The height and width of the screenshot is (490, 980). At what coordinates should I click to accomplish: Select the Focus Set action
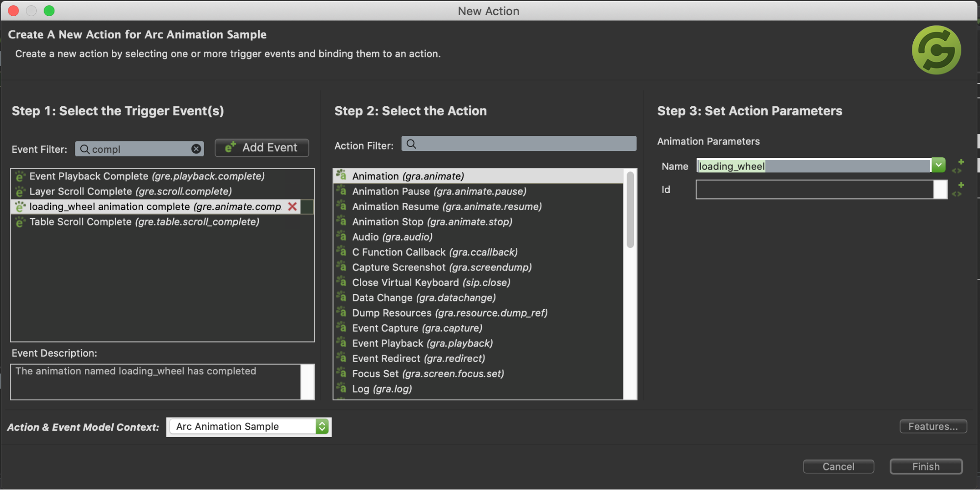click(478, 374)
